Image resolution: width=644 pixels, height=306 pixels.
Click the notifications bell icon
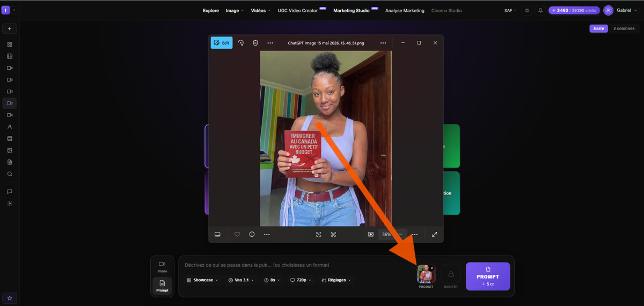click(x=540, y=10)
